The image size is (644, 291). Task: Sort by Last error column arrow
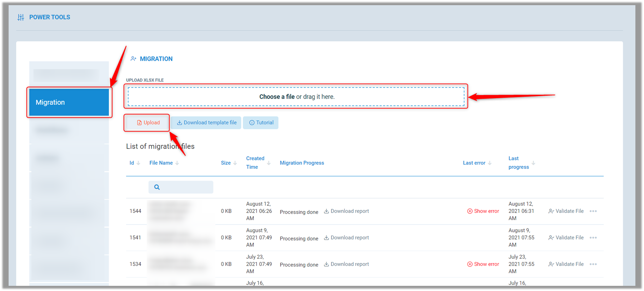[490, 163]
